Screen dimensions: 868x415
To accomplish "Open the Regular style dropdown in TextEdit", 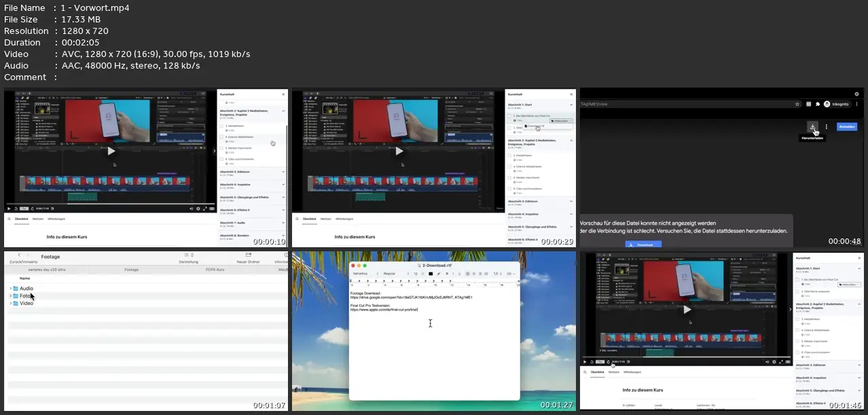I will click(396, 274).
